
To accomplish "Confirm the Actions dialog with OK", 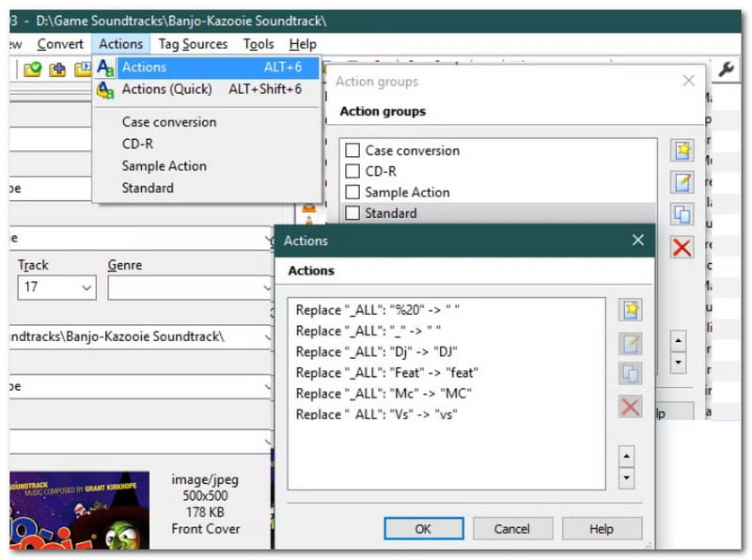I will [x=424, y=529].
